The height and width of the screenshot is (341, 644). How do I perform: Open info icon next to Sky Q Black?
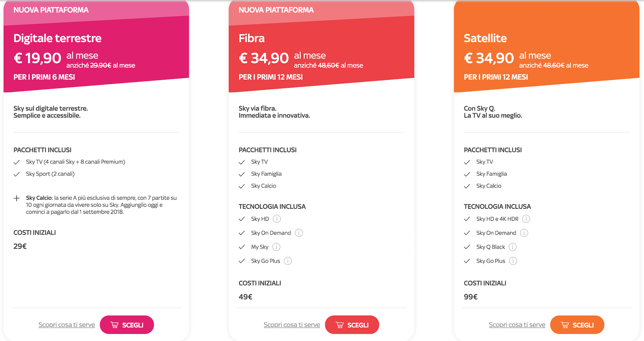[x=513, y=247]
